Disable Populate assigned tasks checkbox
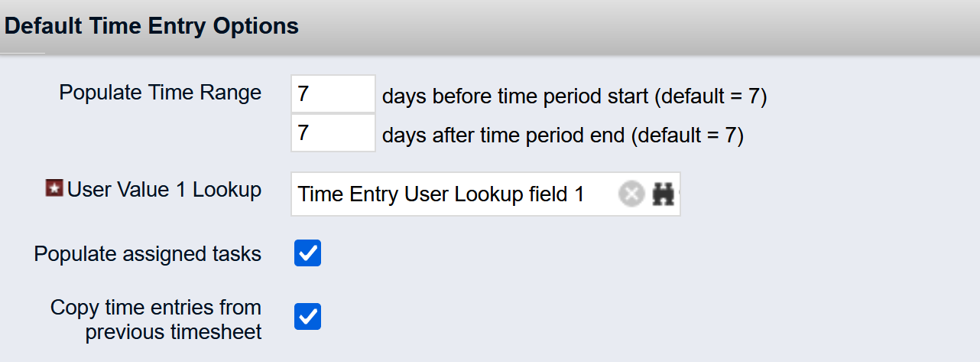Image resolution: width=980 pixels, height=362 pixels. (307, 254)
